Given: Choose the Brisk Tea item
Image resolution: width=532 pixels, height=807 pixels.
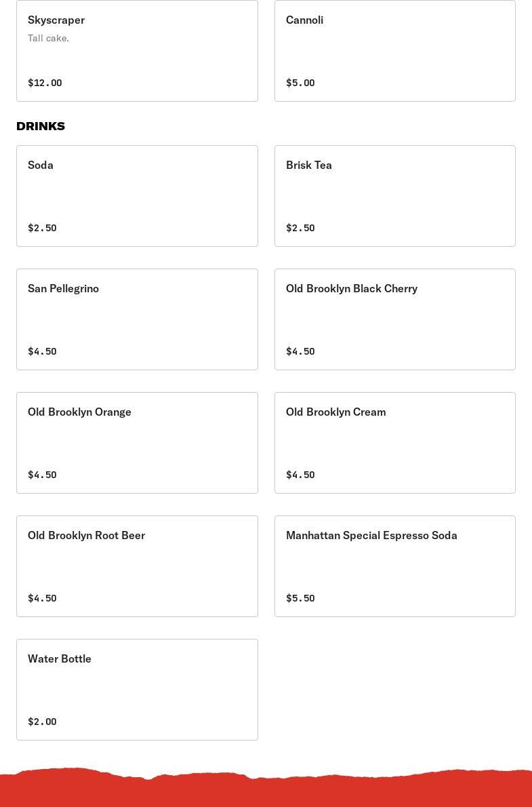Looking at the screenshot, I should click(394, 196).
